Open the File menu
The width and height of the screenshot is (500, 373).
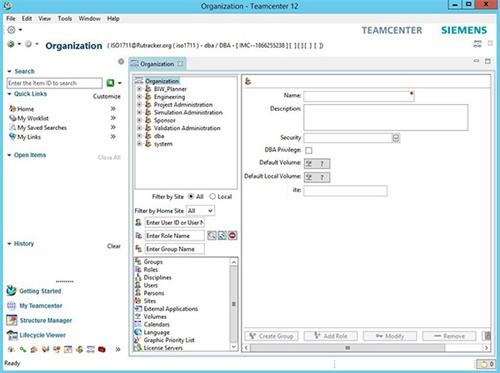pos(11,18)
